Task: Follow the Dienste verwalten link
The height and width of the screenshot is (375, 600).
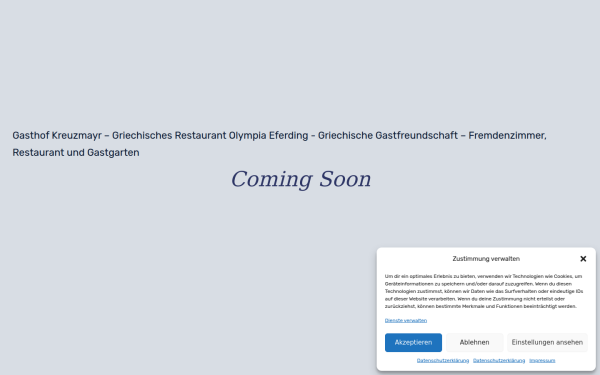Action: point(406,321)
